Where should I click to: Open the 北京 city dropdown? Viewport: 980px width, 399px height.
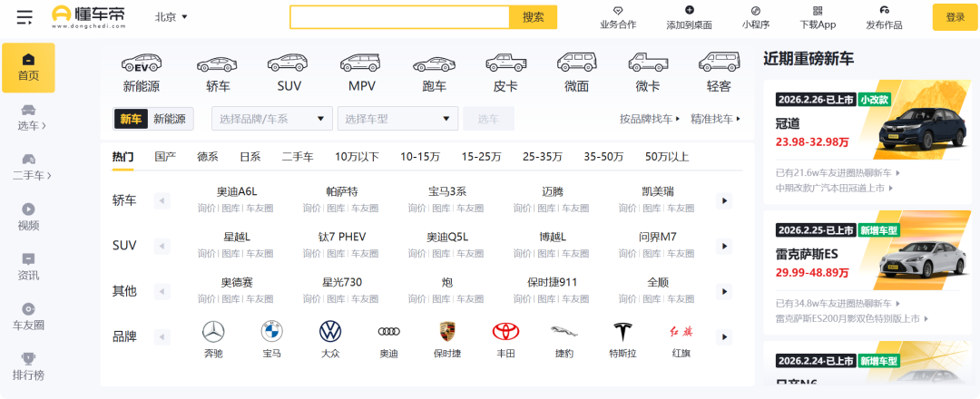click(x=171, y=17)
